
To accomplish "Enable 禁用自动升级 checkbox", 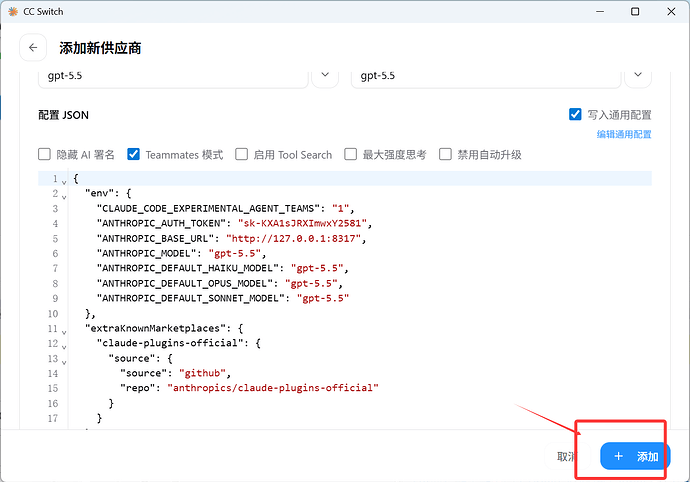I will point(445,155).
